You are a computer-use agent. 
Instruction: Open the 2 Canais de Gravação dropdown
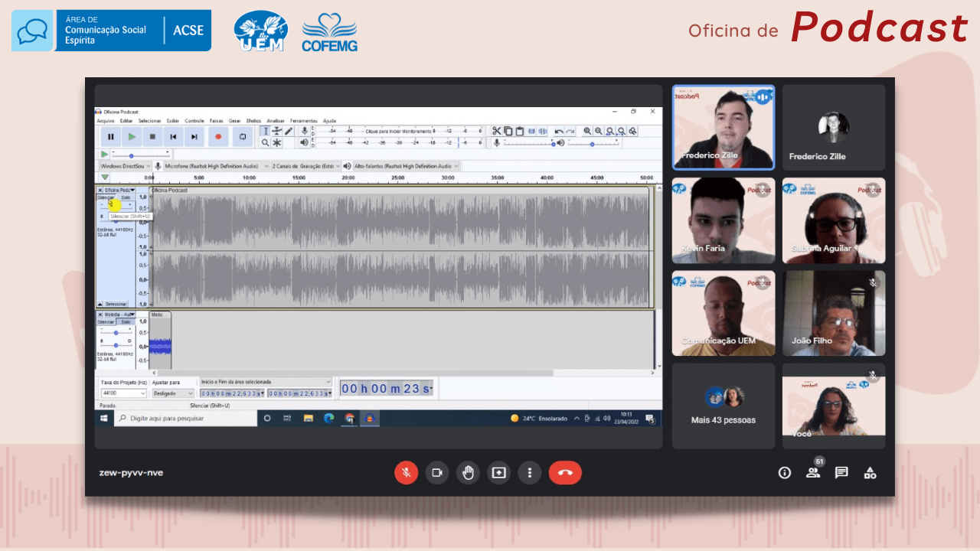tap(306, 166)
